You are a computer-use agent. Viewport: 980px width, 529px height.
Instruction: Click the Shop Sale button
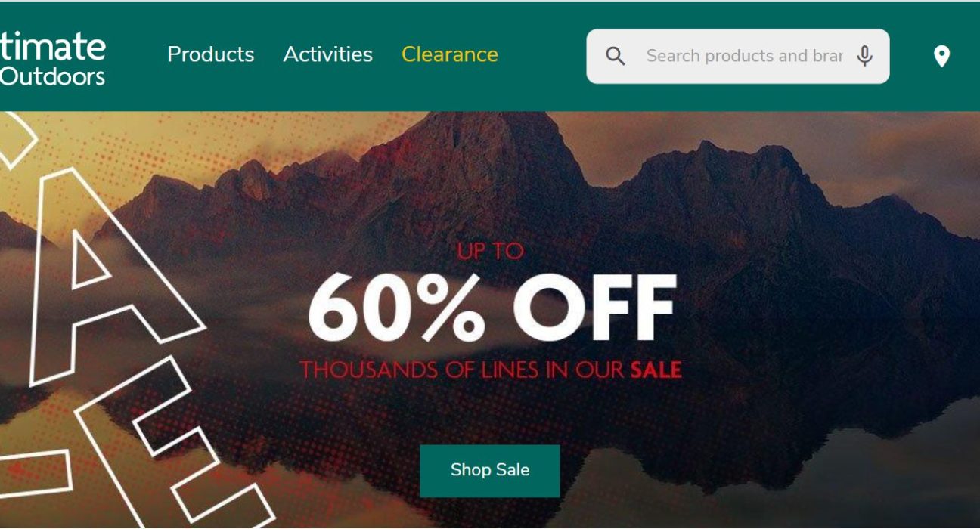pyautogui.click(x=490, y=470)
